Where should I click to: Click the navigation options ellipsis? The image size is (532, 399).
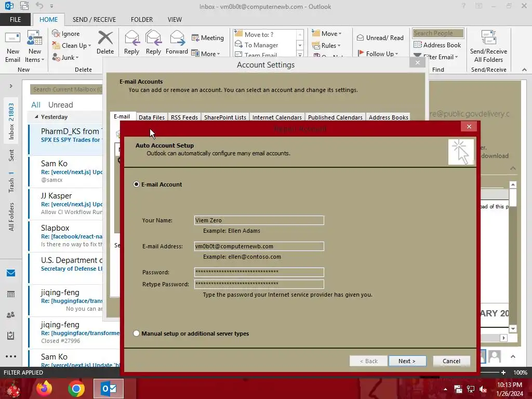11,356
